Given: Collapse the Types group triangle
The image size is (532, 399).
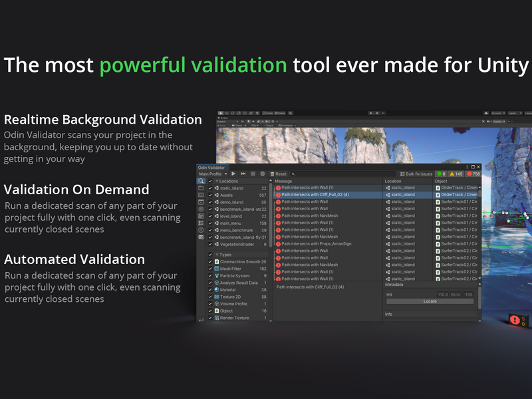Looking at the screenshot, I should (217, 255).
